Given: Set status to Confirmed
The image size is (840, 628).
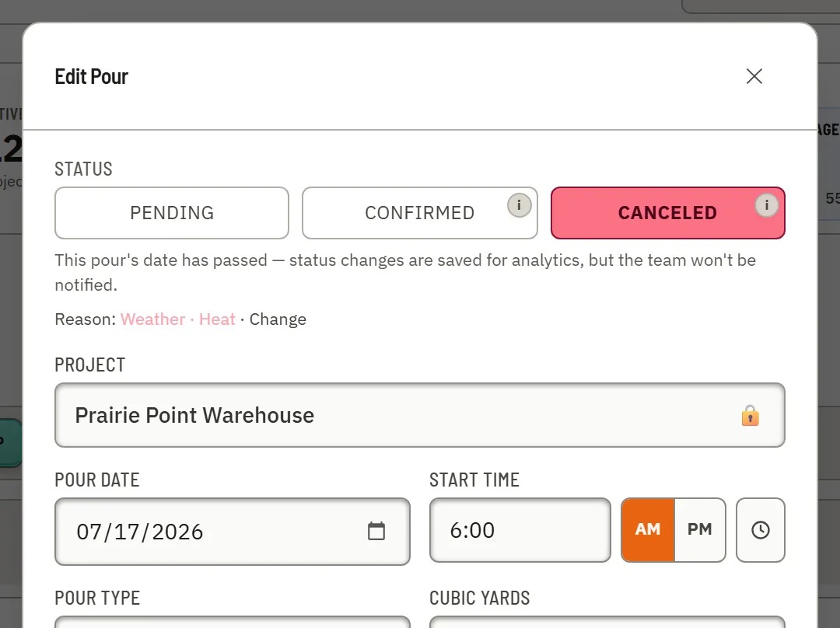Looking at the screenshot, I should [419, 213].
